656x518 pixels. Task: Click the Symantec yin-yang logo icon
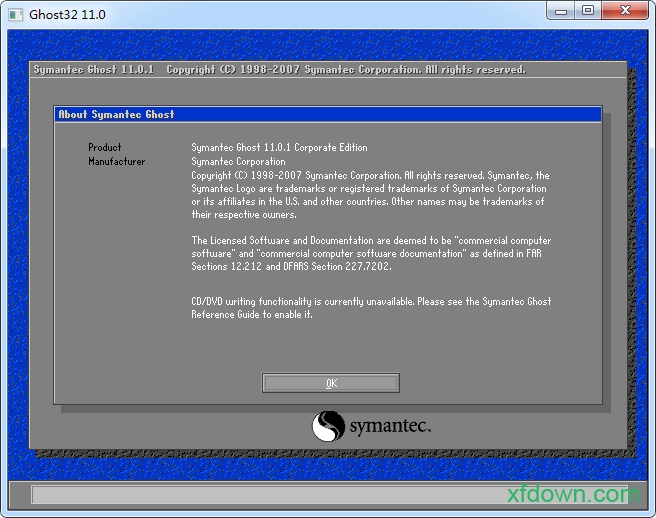pyautogui.click(x=327, y=427)
